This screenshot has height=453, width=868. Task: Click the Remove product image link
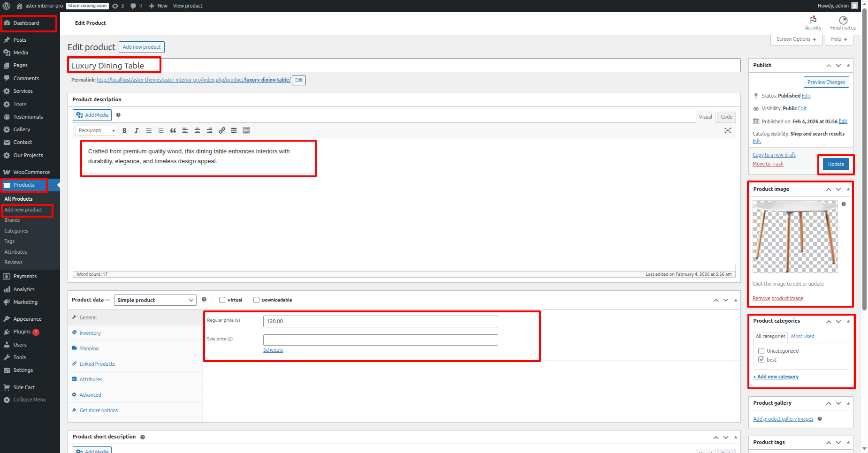pyautogui.click(x=777, y=299)
